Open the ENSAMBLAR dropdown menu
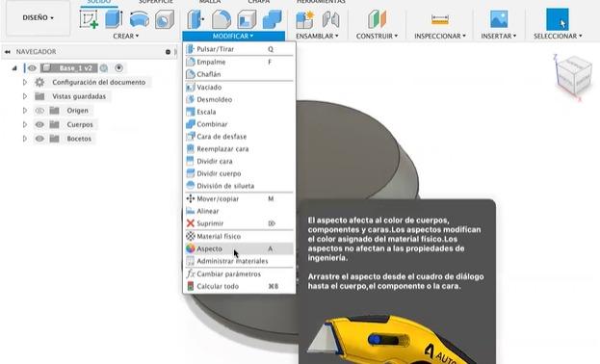 pyautogui.click(x=317, y=36)
